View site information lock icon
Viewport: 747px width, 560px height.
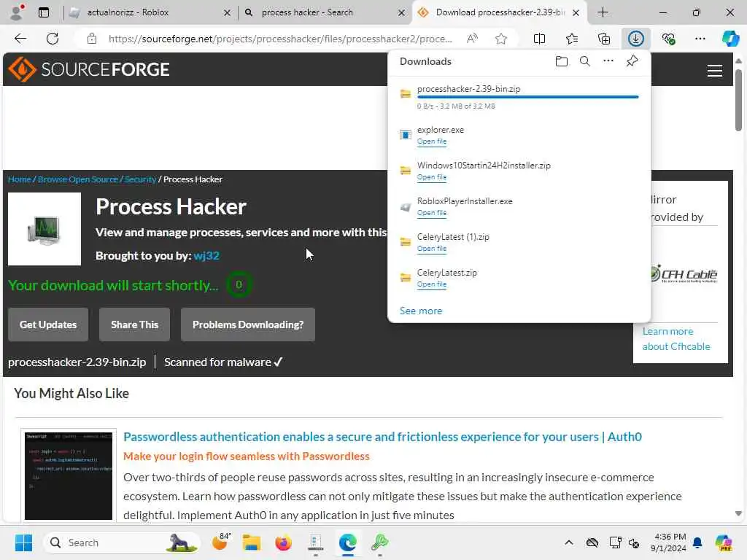point(92,39)
